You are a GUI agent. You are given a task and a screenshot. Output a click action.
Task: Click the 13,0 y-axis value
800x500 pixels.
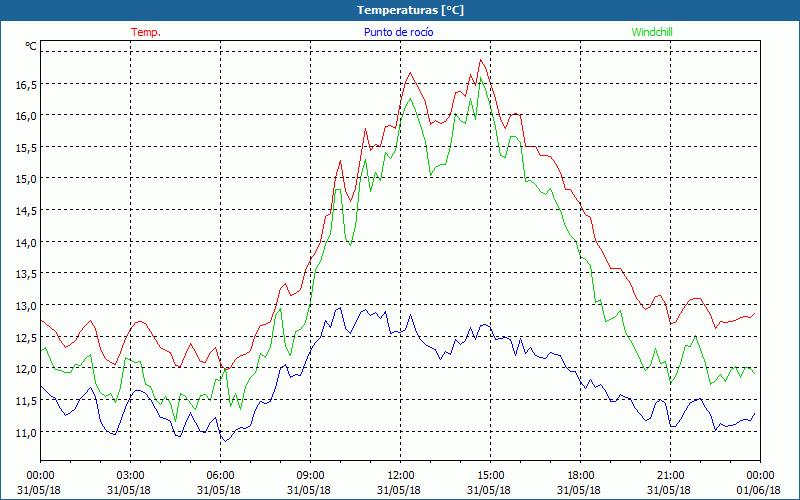pyautogui.click(x=26, y=306)
